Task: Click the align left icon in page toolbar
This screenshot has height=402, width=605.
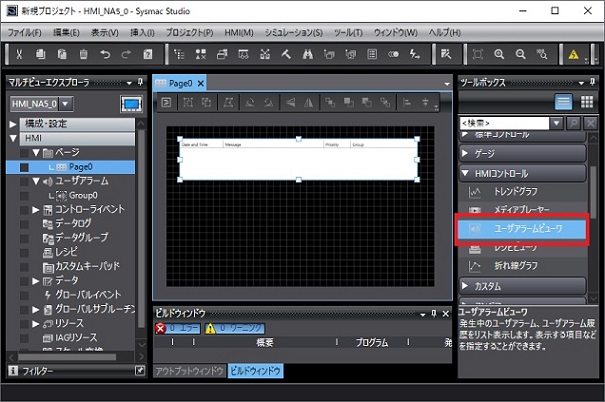Action: (x=407, y=103)
